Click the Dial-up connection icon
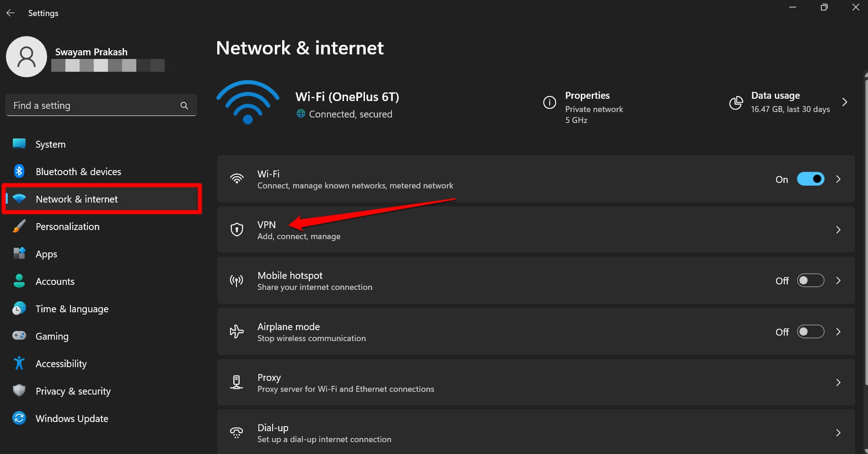This screenshot has height=454, width=868. tap(236, 433)
